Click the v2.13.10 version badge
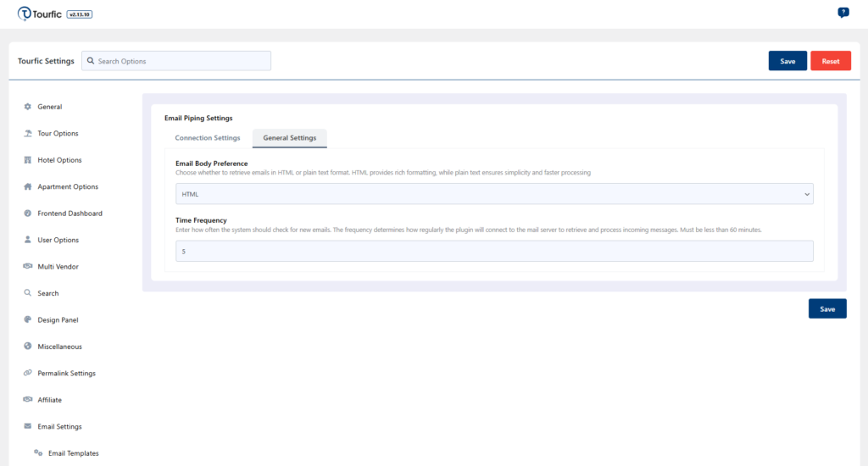Image resolution: width=868 pixels, height=466 pixels. tap(80, 14)
